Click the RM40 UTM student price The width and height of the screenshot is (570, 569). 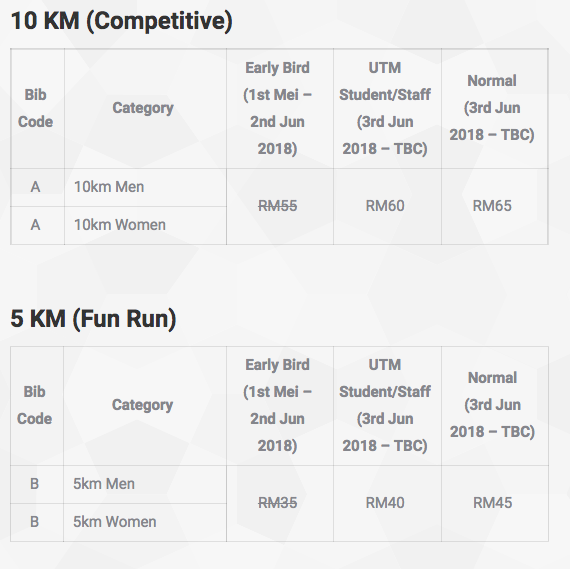click(x=385, y=503)
